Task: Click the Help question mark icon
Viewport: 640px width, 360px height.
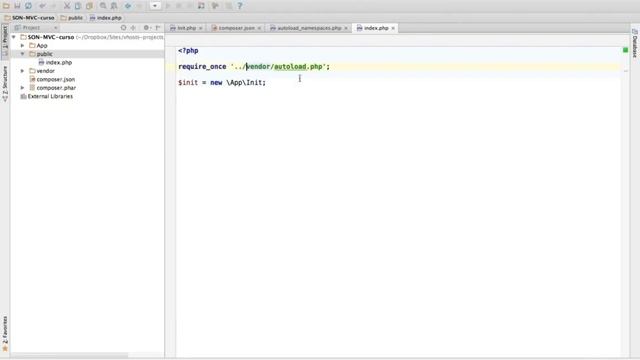Action: [x=240, y=6]
